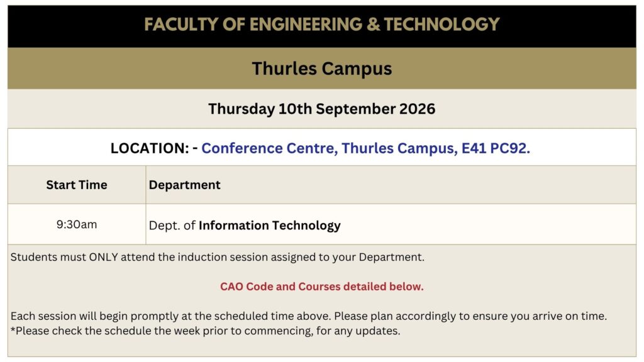Click the red CAO Code and Courses notice
The image size is (644, 362).
point(321,287)
